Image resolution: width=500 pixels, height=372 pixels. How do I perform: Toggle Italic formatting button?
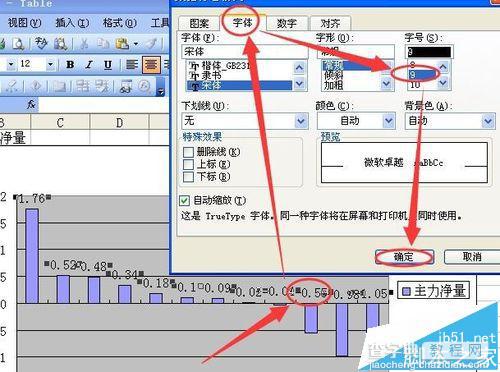(89, 64)
